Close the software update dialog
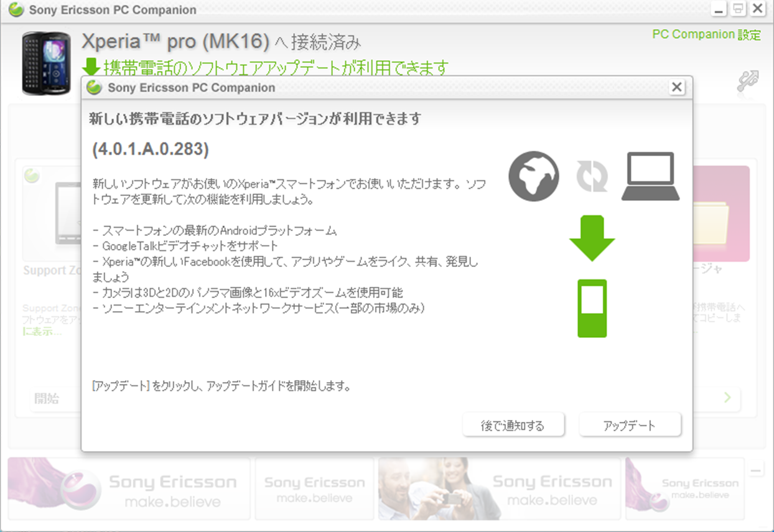Viewport: 774px width, 532px height. (x=677, y=88)
